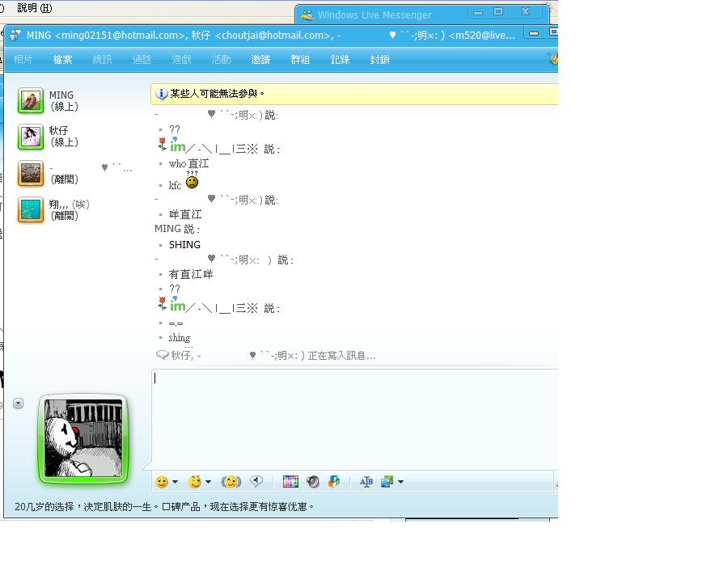Click the conversation window icon in title bar
728x566 pixels.
(15, 36)
